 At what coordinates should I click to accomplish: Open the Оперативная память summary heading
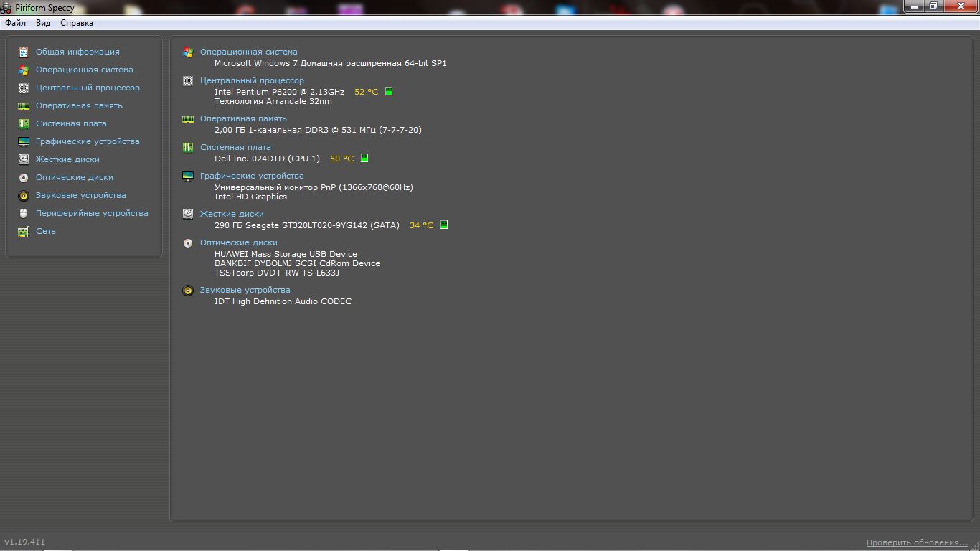243,118
